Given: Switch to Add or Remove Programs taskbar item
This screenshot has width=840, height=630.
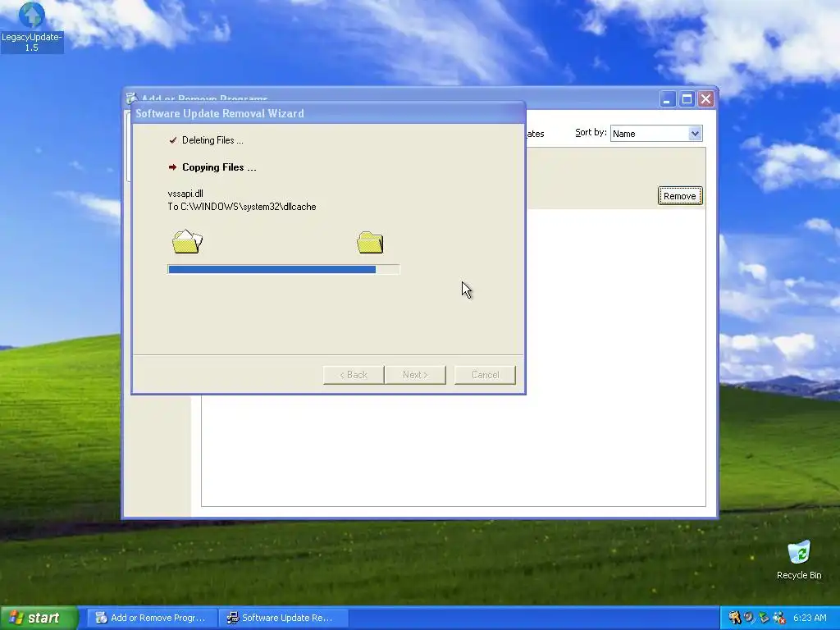Looking at the screenshot, I should (152, 618).
